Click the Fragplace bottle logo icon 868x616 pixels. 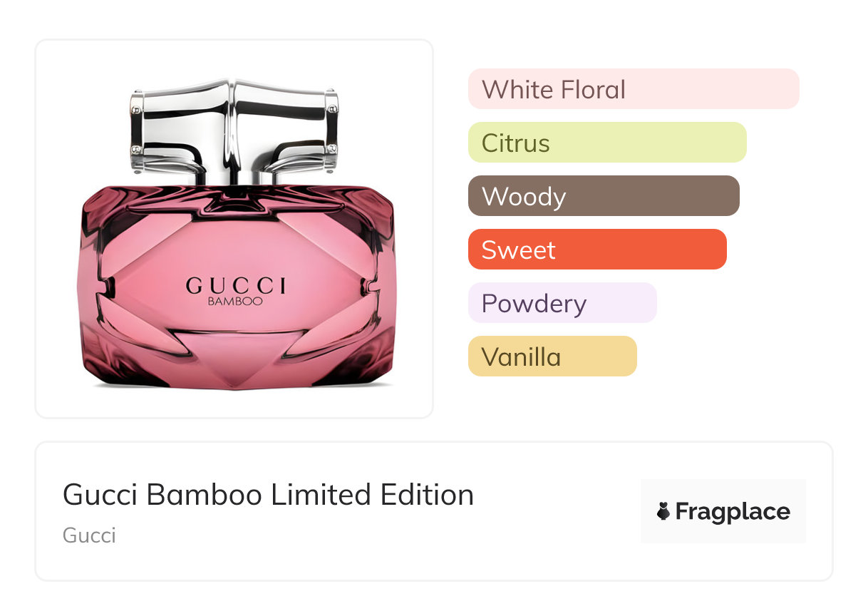(663, 511)
